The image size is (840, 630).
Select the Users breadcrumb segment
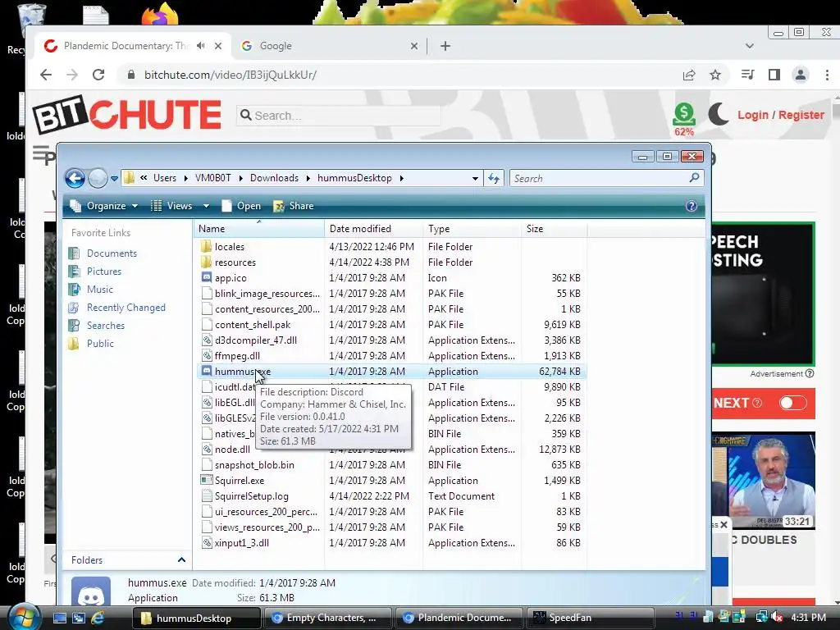pyautogui.click(x=164, y=178)
